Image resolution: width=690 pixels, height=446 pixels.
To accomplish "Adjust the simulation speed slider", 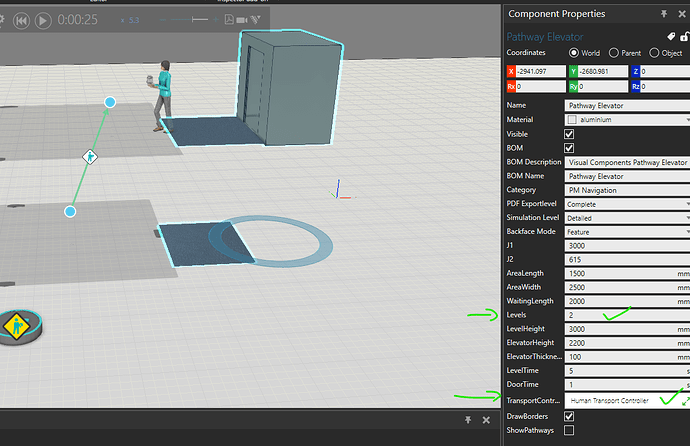I will pos(190,19).
